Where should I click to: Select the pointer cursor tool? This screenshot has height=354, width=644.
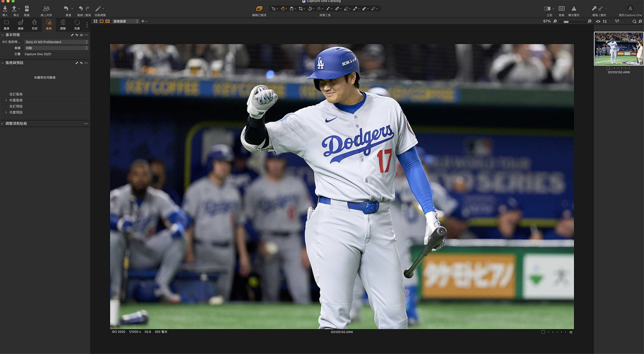click(273, 9)
